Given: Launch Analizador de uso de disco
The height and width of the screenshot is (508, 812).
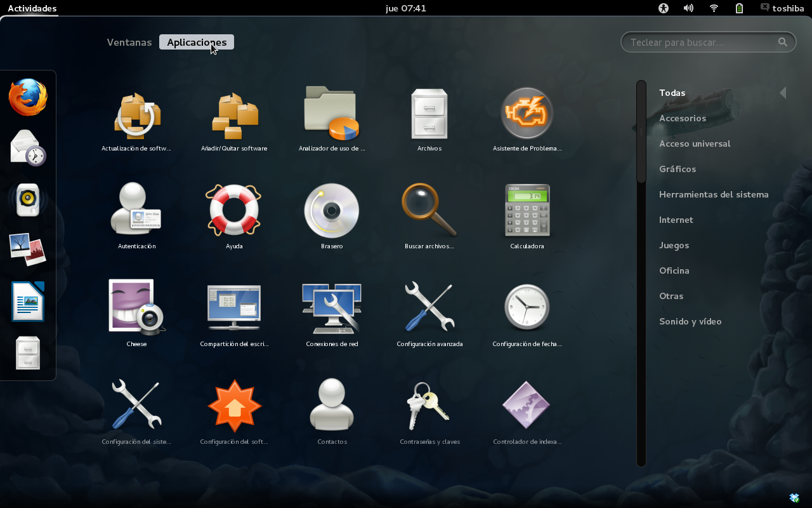Looking at the screenshot, I should 332,113.
